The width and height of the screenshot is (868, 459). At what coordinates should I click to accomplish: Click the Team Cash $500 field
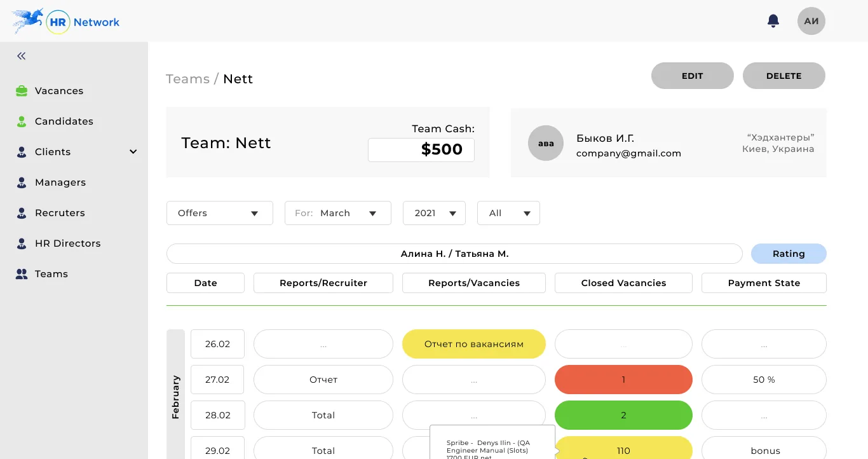[421, 150]
